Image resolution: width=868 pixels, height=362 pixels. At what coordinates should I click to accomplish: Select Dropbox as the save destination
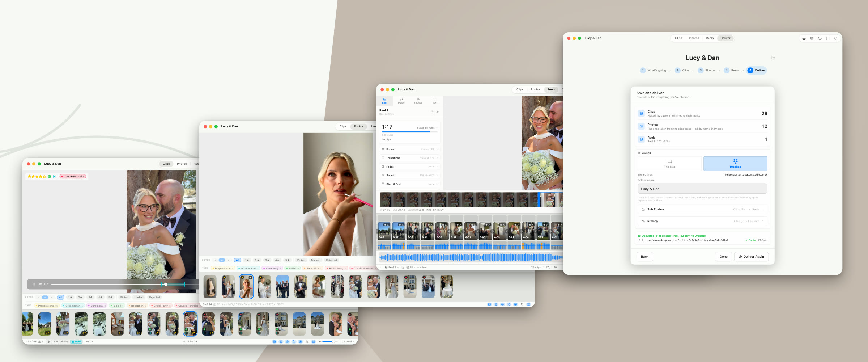click(735, 164)
